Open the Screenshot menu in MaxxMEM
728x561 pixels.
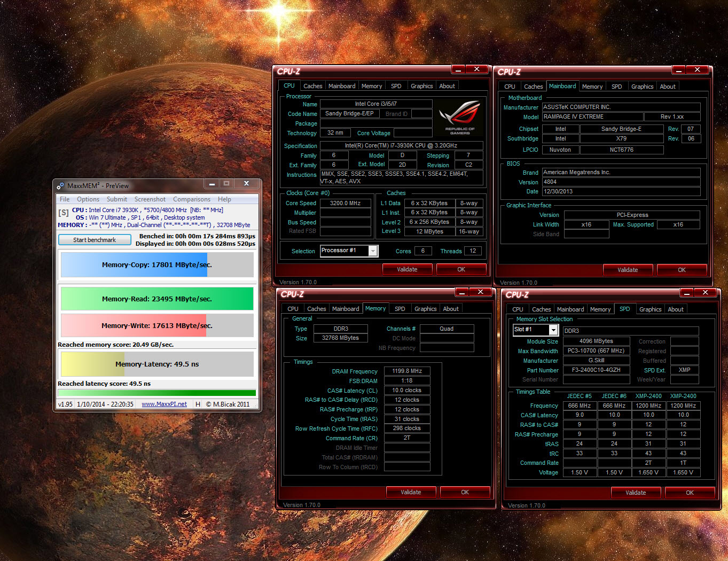coord(150,199)
